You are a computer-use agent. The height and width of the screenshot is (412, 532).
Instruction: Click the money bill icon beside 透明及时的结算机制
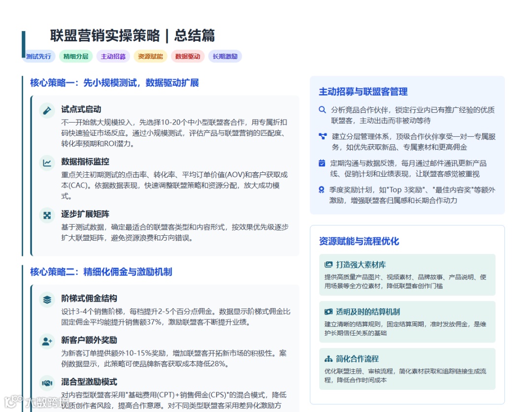[x=329, y=312]
